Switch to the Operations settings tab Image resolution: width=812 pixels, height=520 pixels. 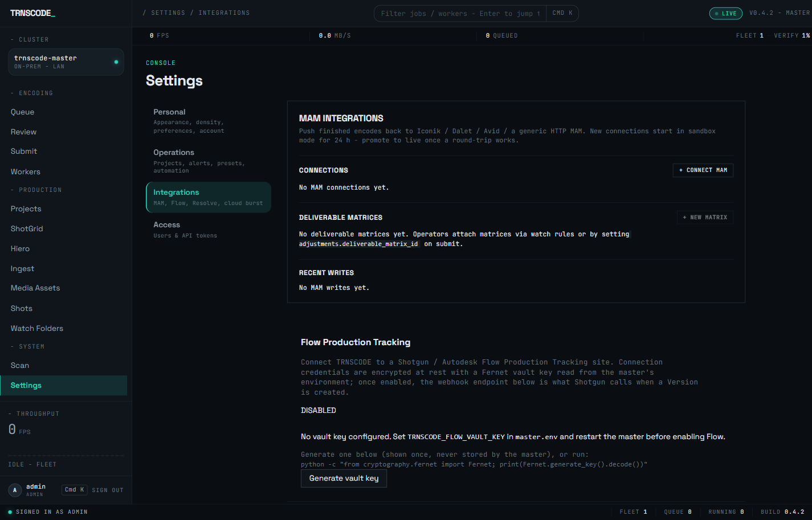click(x=209, y=161)
